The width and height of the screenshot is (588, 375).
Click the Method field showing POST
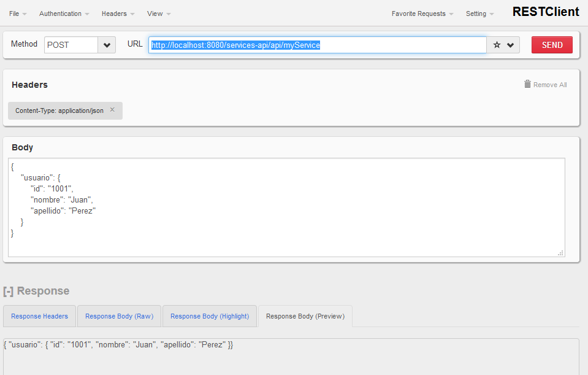click(x=71, y=45)
